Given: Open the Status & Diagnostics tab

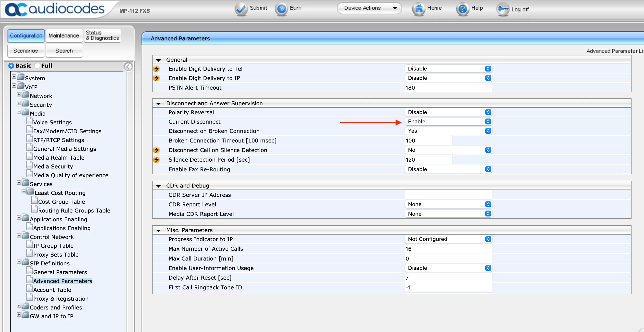Looking at the screenshot, I should 102,36.
